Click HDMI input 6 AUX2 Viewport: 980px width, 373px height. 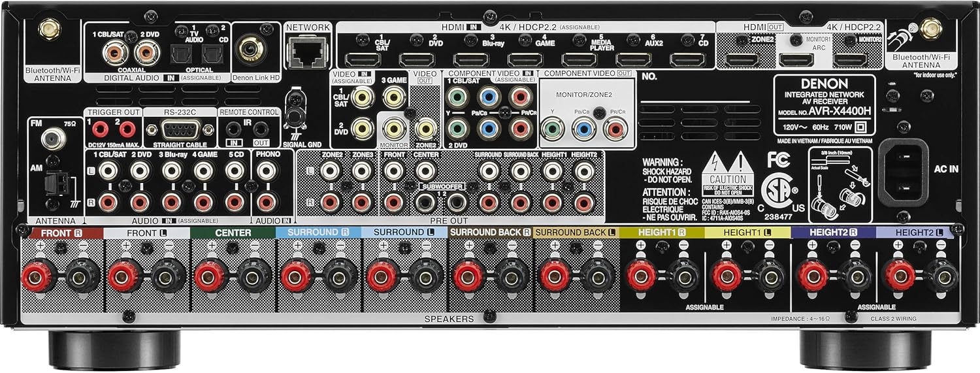coord(633,61)
